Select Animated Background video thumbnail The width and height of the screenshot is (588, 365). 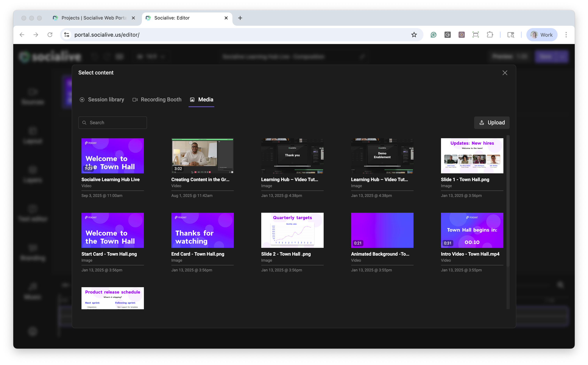(x=382, y=230)
